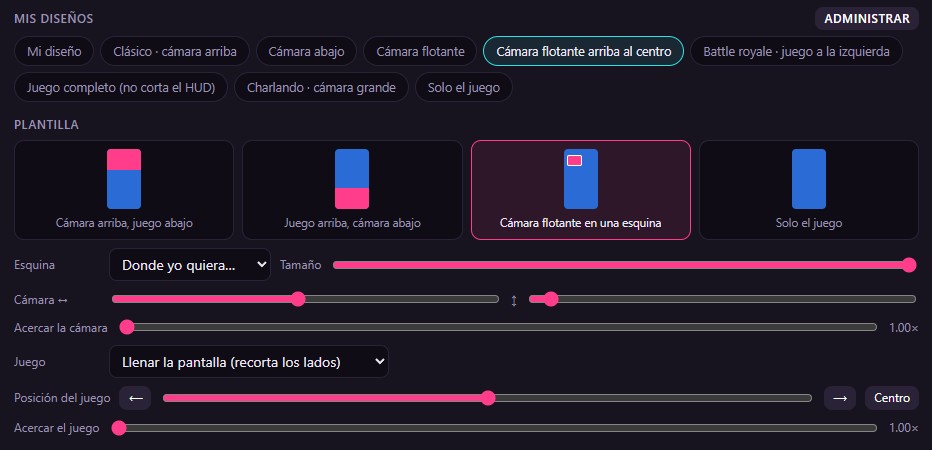Click the ADMINISTRAR button
932x450 pixels.
(x=867, y=18)
